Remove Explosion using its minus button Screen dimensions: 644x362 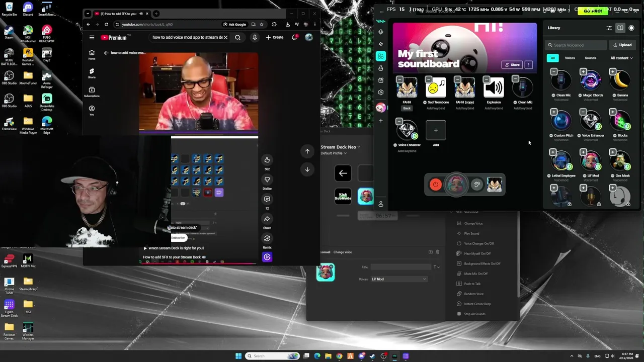pyautogui.click(x=486, y=79)
